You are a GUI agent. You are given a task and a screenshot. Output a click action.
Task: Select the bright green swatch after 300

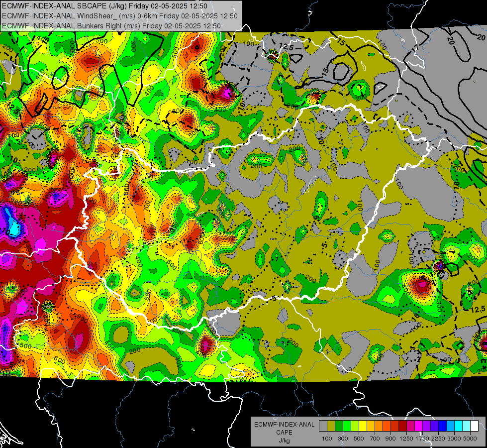[347, 426]
